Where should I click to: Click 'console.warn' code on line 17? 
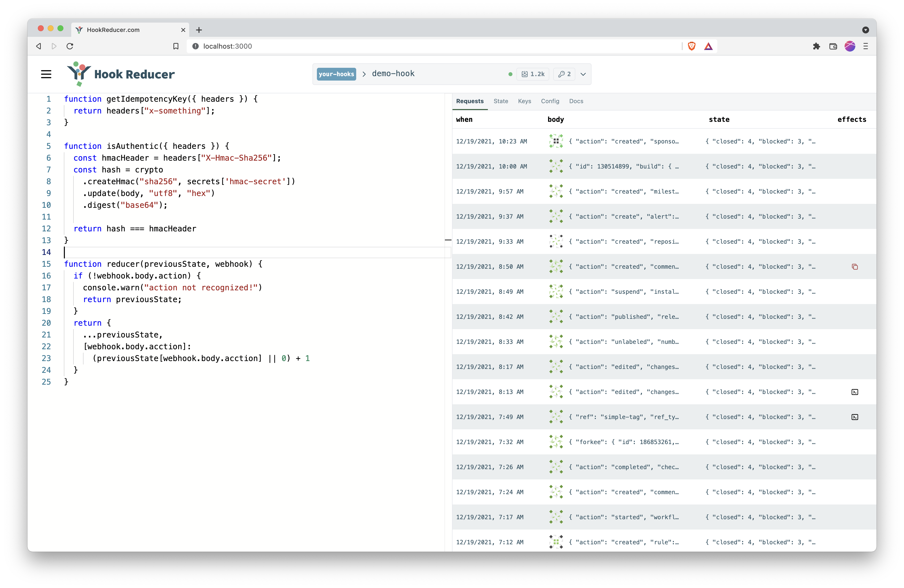172,288
